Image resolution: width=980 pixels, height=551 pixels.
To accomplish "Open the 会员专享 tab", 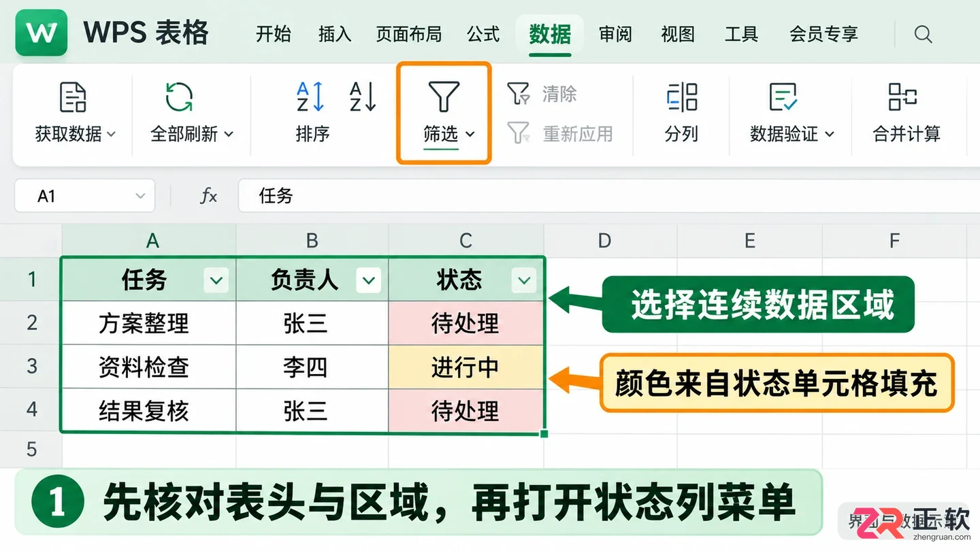I will coord(823,34).
